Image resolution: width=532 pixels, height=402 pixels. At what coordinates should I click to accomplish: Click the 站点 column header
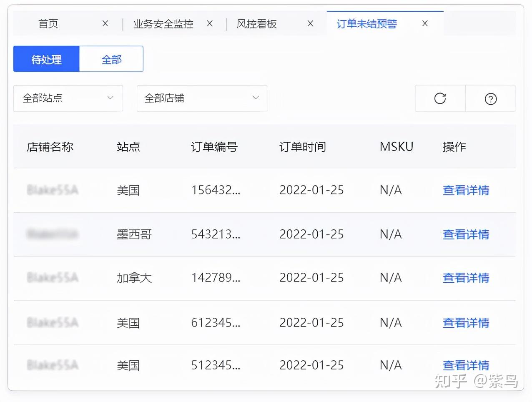coord(128,147)
